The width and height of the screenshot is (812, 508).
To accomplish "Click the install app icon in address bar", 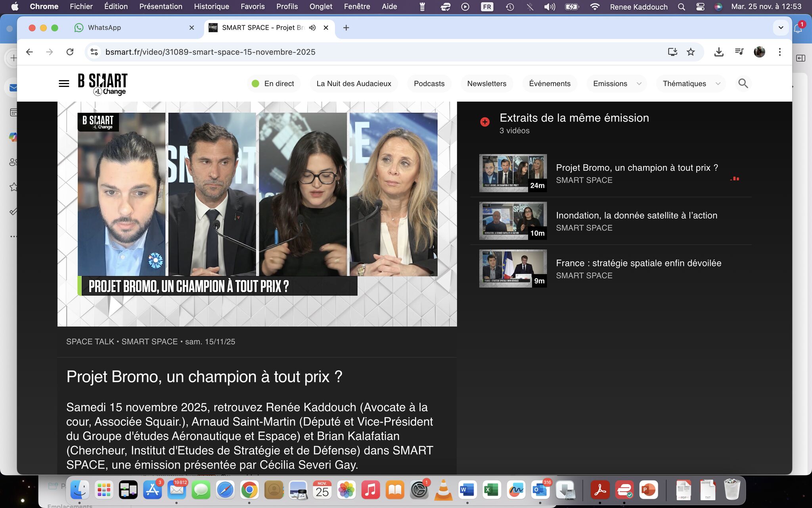I will tap(672, 52).
